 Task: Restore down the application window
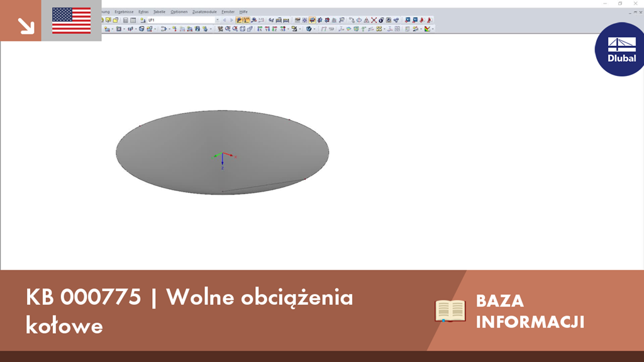click(x=620, y=3)
